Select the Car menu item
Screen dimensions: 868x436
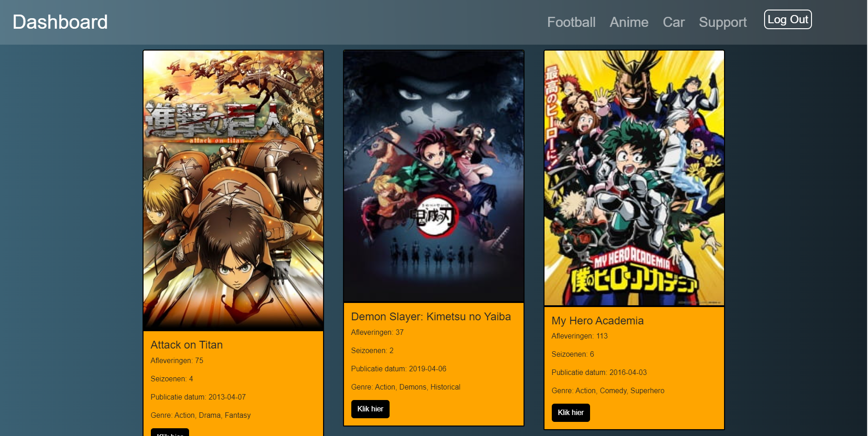pyautogui.click(x=673, y=22)
